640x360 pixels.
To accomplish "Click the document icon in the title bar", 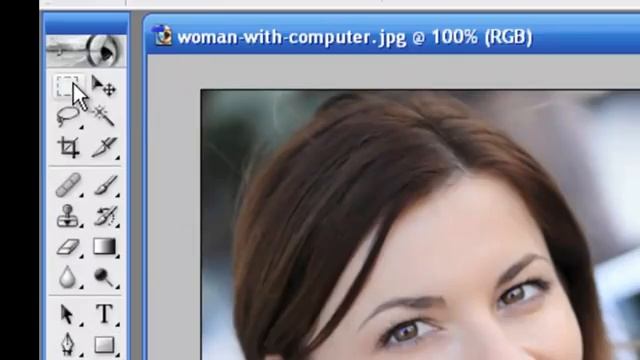I will click(162, 35).
